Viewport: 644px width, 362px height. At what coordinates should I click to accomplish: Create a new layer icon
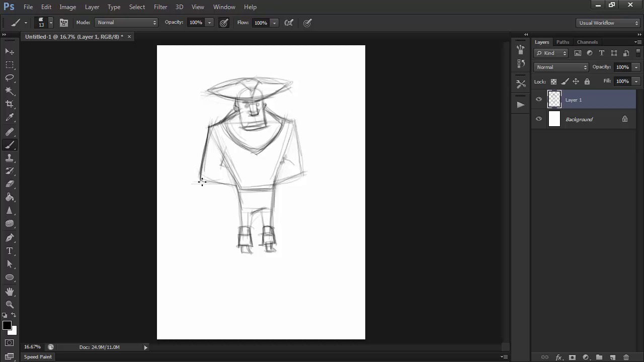(613, 357)
